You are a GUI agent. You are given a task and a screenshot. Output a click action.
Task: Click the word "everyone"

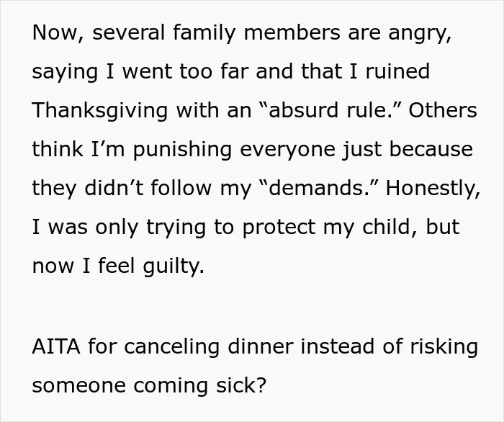[287, 151]
